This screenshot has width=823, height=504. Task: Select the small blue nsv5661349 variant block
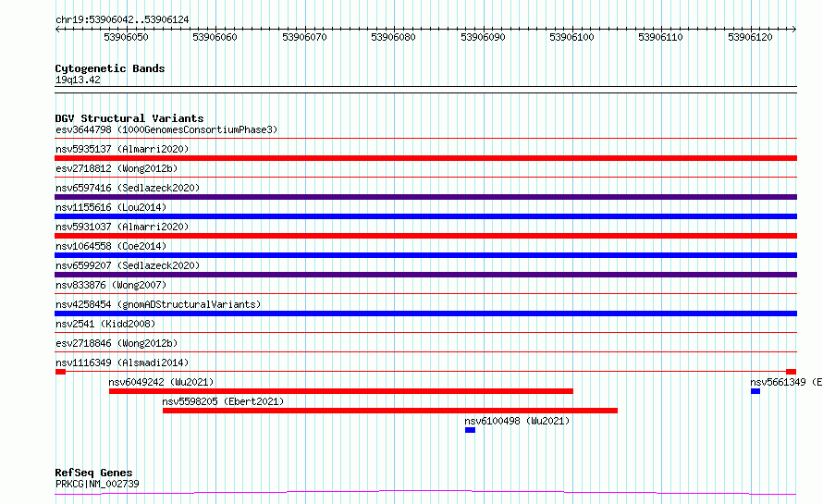pos(755,391)
